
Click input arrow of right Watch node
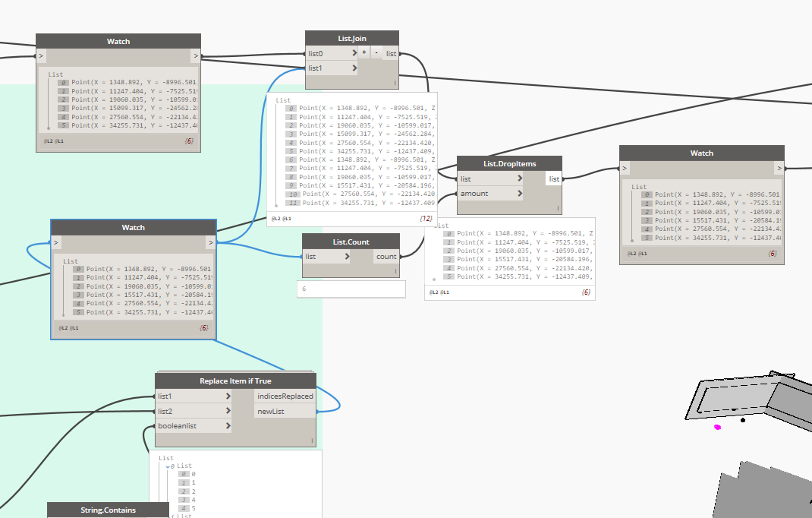(625, 168)
